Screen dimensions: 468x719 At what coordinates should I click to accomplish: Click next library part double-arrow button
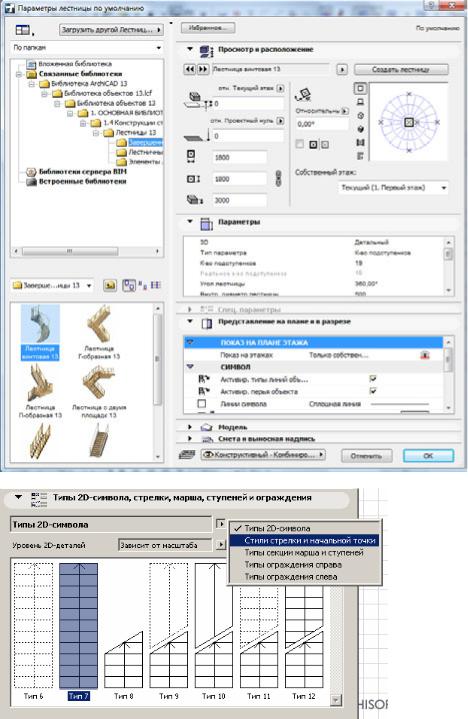point(202,69)
